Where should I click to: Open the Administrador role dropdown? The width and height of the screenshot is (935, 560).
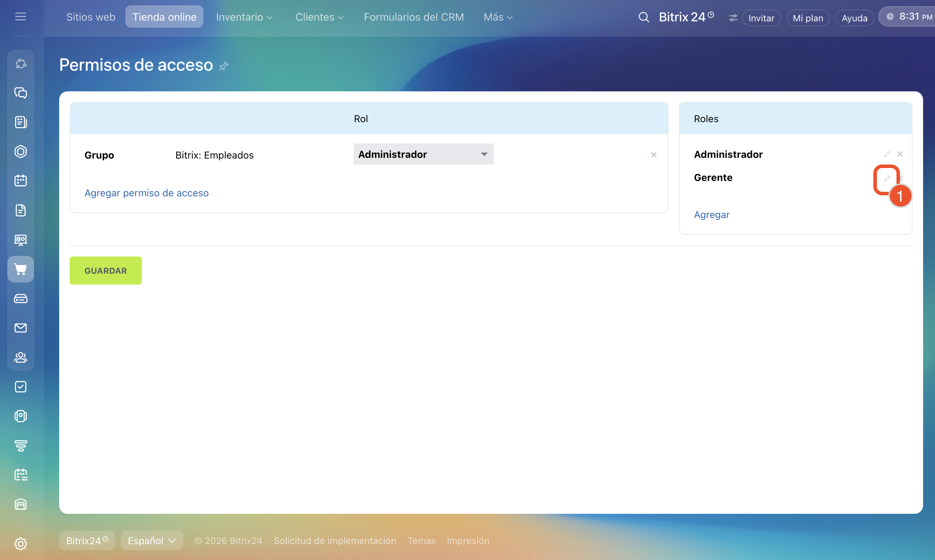(x=423, y=154)
